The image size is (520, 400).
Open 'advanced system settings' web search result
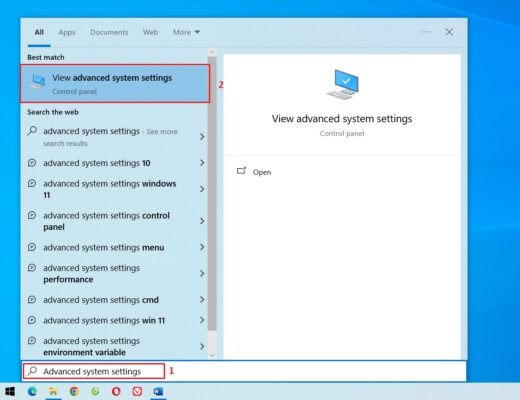[114, 137]
